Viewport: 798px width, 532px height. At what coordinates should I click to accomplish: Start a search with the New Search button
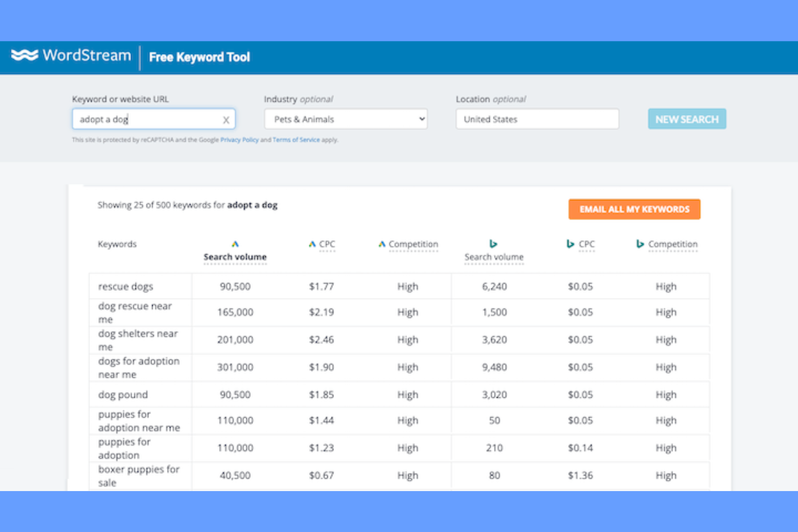tap(687, 119)
